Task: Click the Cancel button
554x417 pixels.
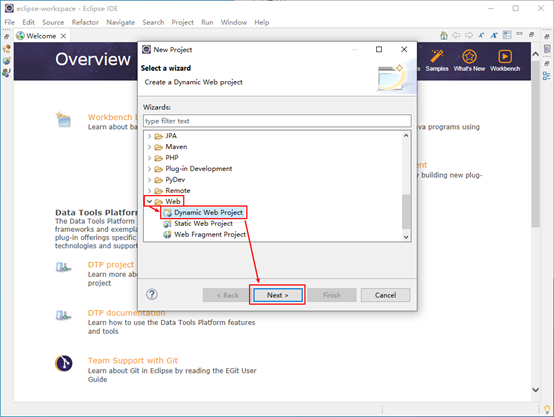Action: 385,295
